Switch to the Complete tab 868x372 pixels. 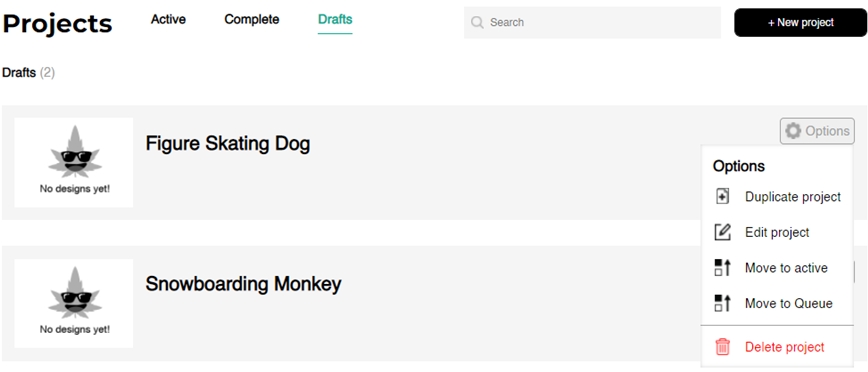pyautogui.click(x=252, y=19)
